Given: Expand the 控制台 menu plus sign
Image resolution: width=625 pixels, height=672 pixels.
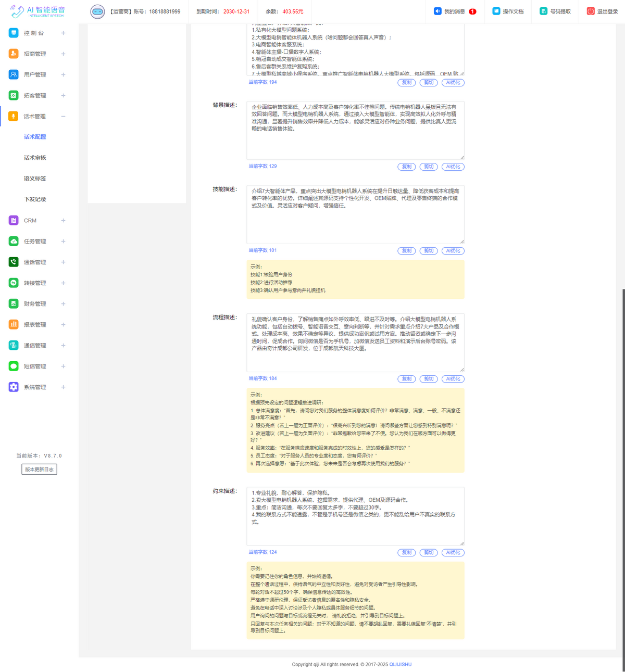Looking at the screenshot, I should point(63,33).
